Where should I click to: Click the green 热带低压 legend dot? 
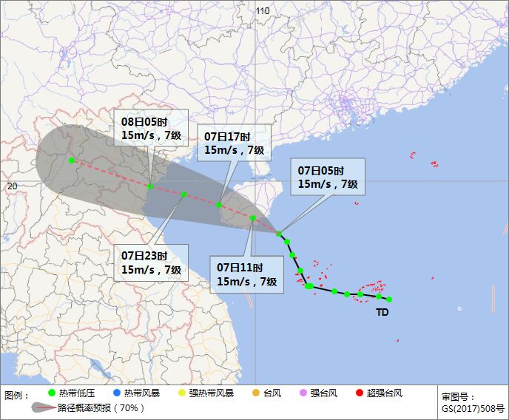click(x=52, y=393)
